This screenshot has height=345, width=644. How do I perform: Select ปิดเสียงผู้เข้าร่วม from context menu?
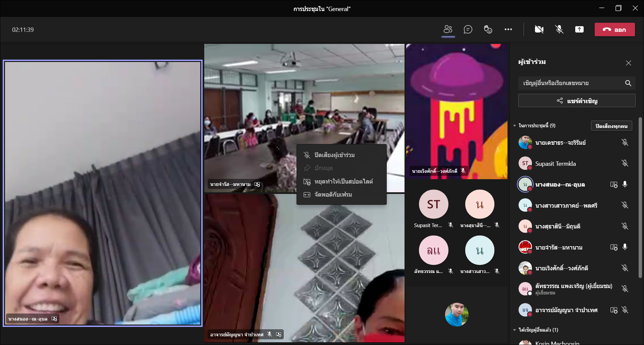point(334,155)
